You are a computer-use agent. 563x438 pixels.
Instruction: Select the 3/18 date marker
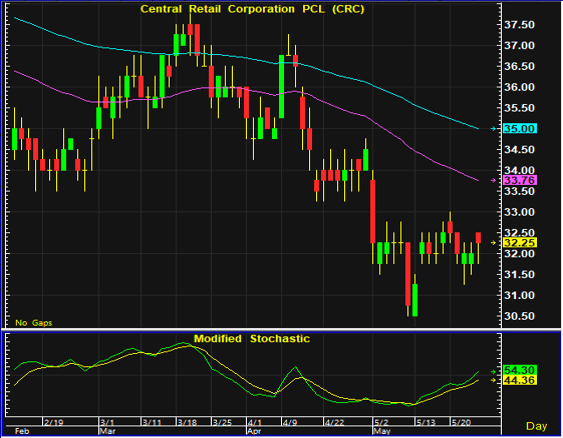(187, 422)
